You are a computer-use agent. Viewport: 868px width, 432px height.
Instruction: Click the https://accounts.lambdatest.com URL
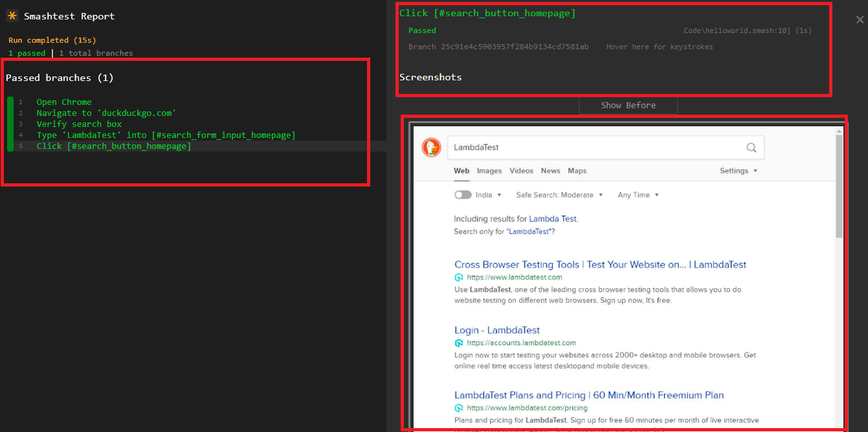coord(521,343)
